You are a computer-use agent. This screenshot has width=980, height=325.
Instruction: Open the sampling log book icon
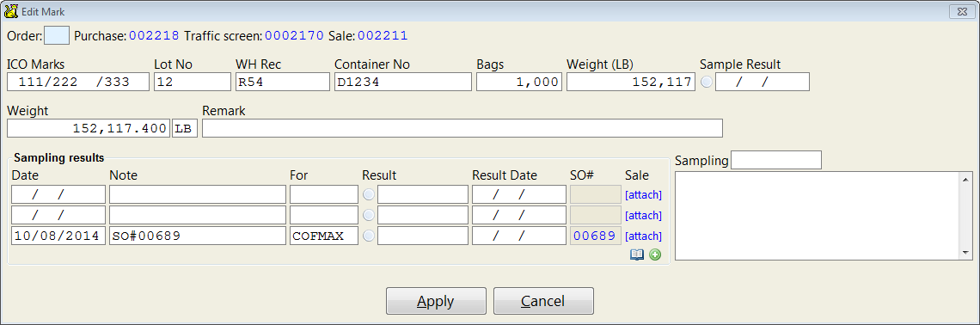(x=637, y=254)
